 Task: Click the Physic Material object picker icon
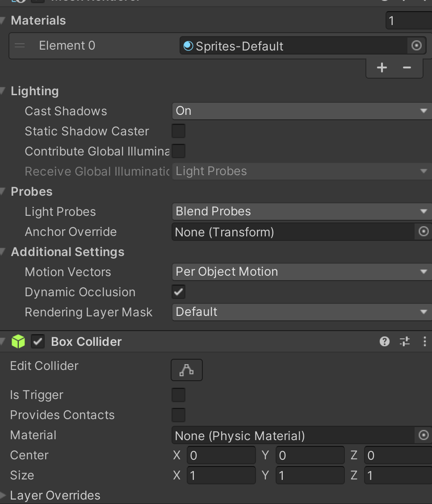click(424, 435)
